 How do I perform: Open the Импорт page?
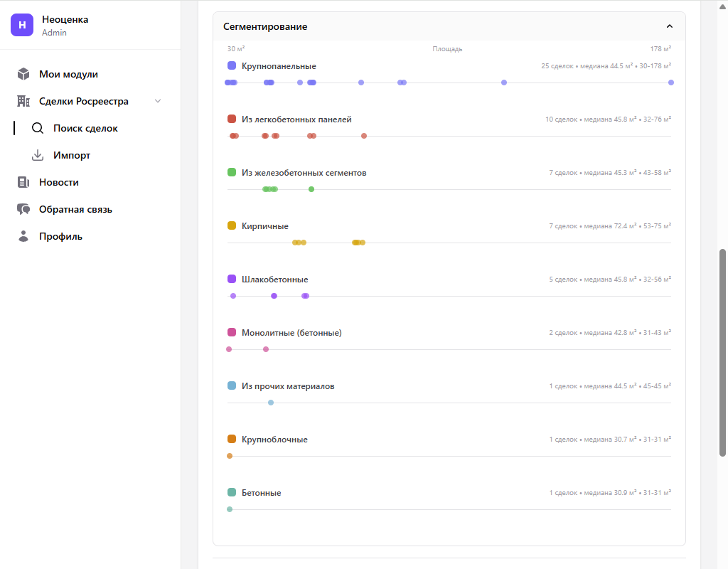tap(72, 155)
